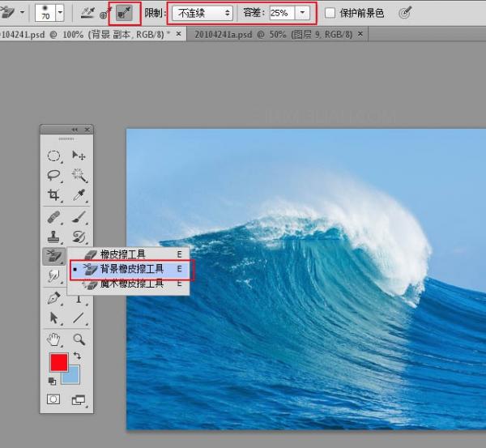
Task: Choose Sampling Once option
Action: tap(105, 13)
